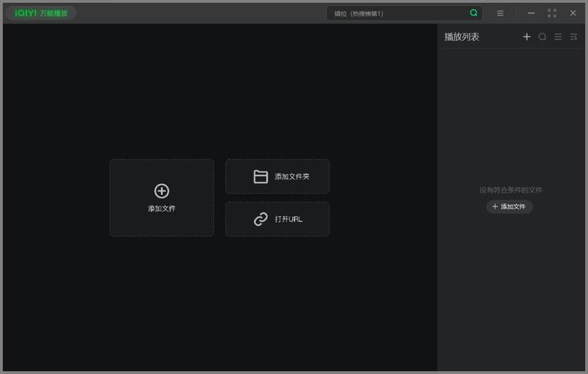This screenshot has width=588, height=374.
Task: Click the iQIYI 万能播放 logo
Action: (x=41, y=13)
